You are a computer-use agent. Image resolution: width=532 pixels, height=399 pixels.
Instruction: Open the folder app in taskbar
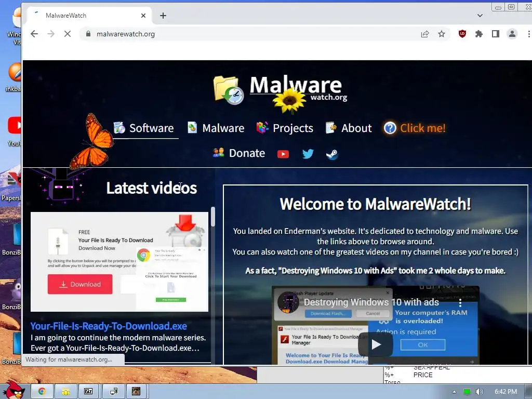(66, 392)
